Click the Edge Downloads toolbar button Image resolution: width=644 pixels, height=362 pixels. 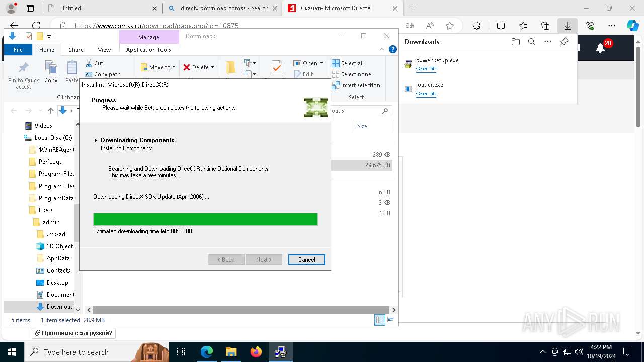pos(567,26)
